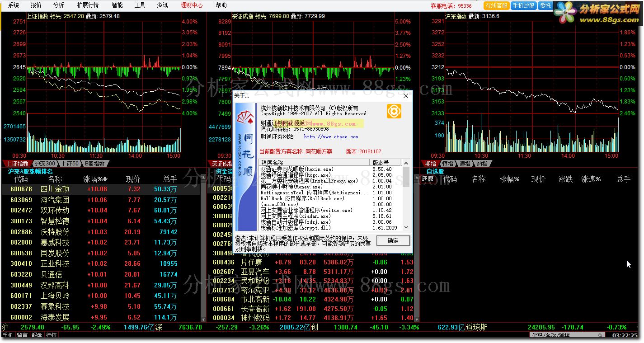
Task: Open the 帮助 menu
Action: [221, 5]
